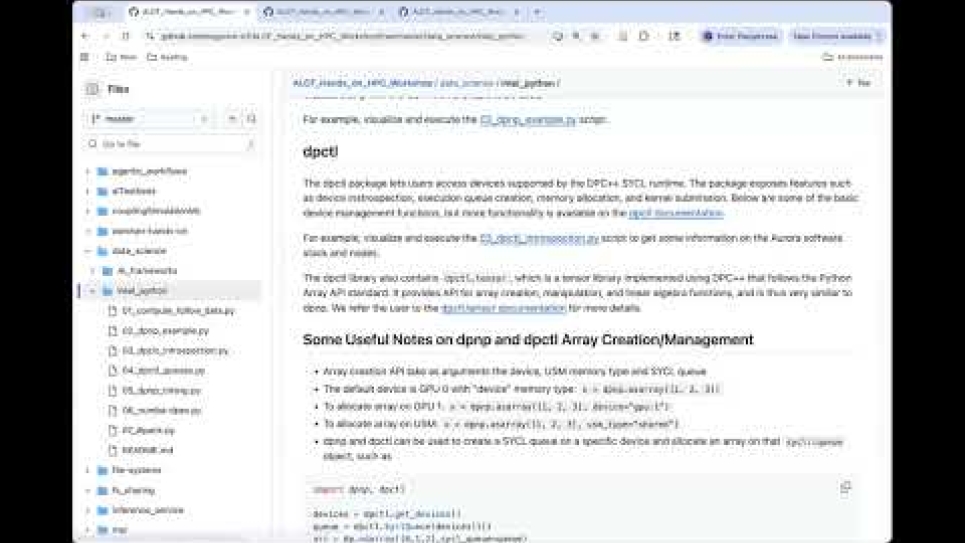Copy the code block with copy icon
Viewport: 965px width, 543px height.
click(845, 488)
